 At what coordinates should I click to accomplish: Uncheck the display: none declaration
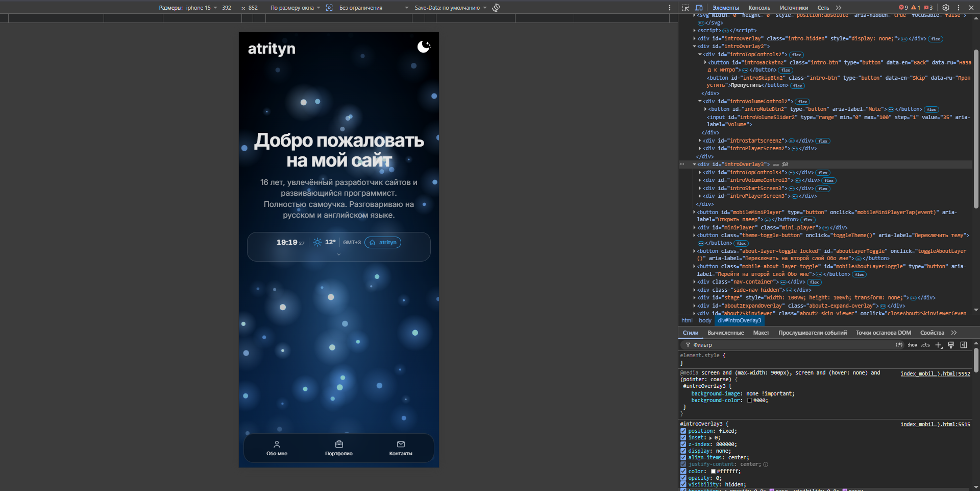click(683, 451)
